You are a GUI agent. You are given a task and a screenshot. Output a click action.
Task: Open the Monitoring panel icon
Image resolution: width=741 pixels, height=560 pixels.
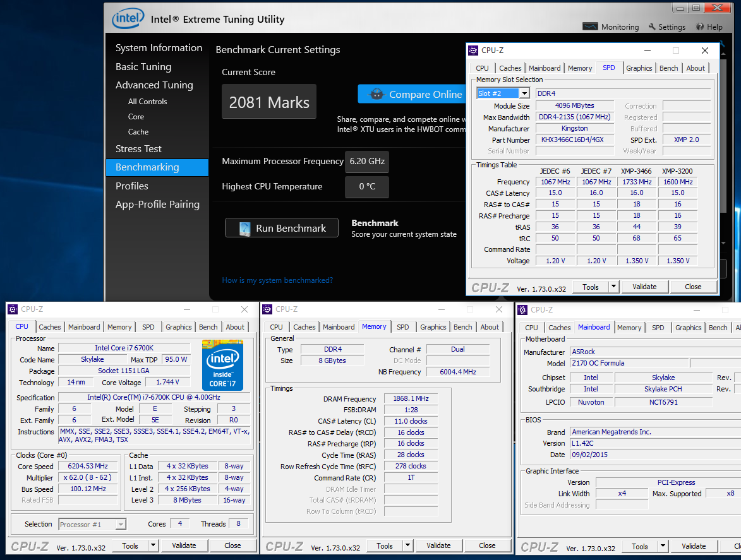(x=590, y=27)
